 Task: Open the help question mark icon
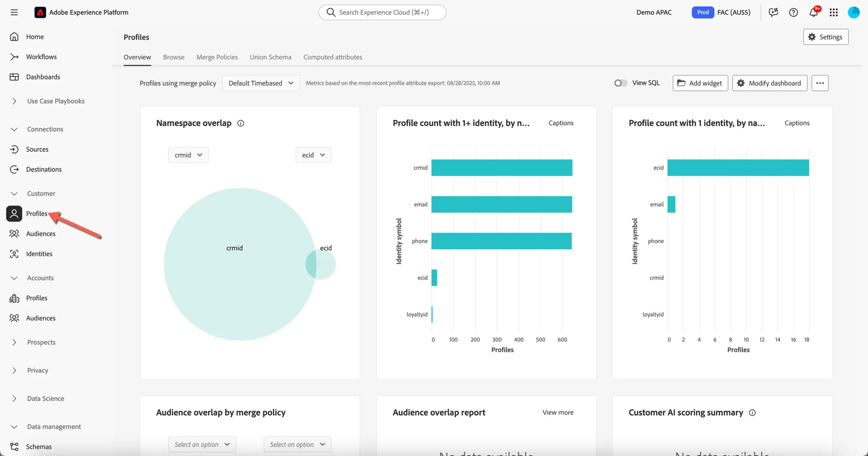point(794,12)
